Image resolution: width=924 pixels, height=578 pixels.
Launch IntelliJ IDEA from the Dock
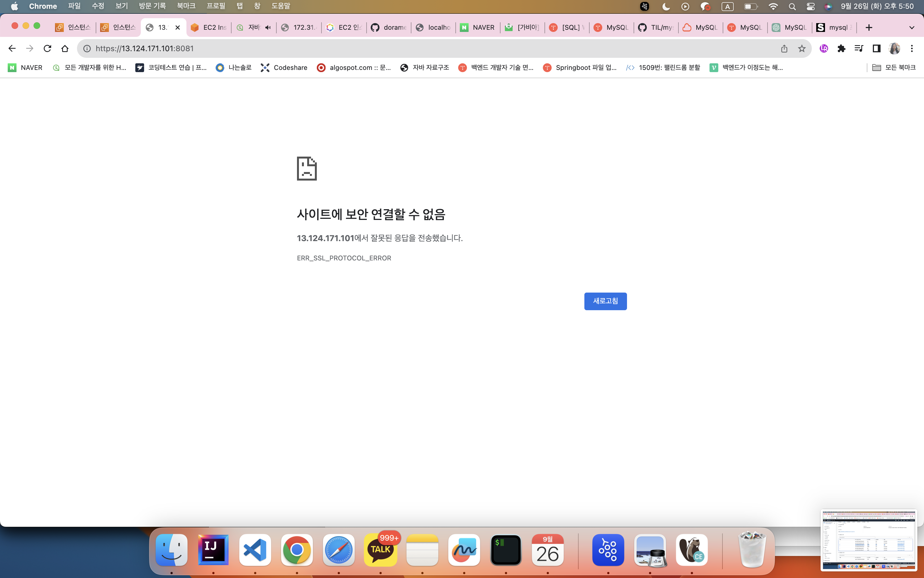click(213, 550)
